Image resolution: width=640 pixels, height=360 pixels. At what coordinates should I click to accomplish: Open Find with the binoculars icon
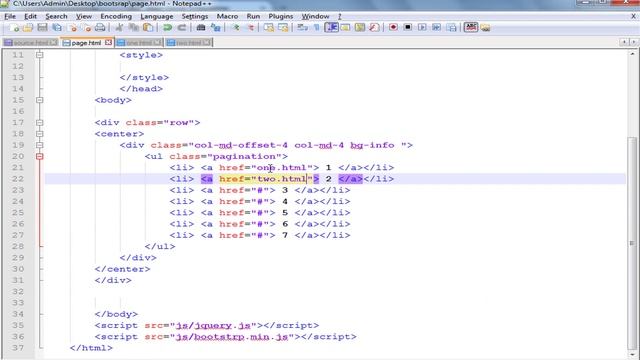pos(201,28)
